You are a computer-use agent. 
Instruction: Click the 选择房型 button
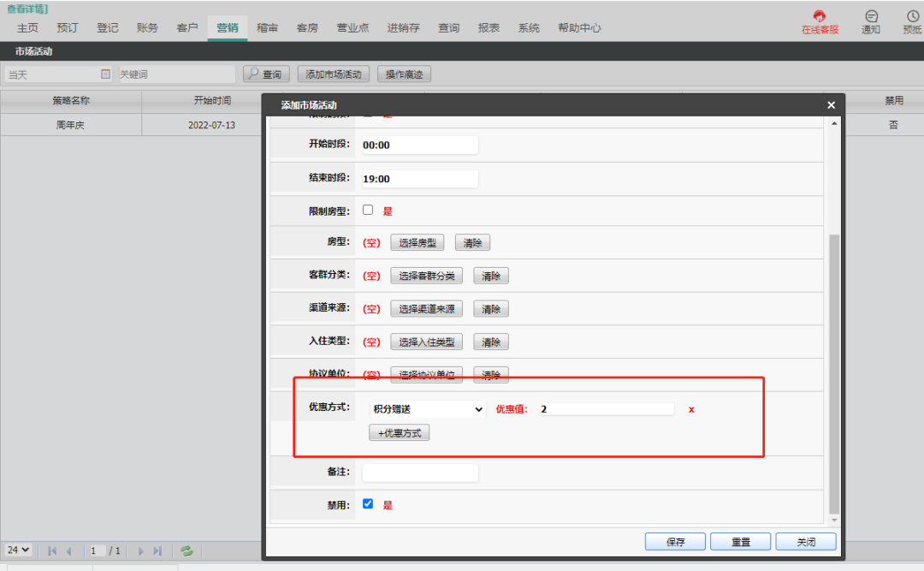click(418, 242)
